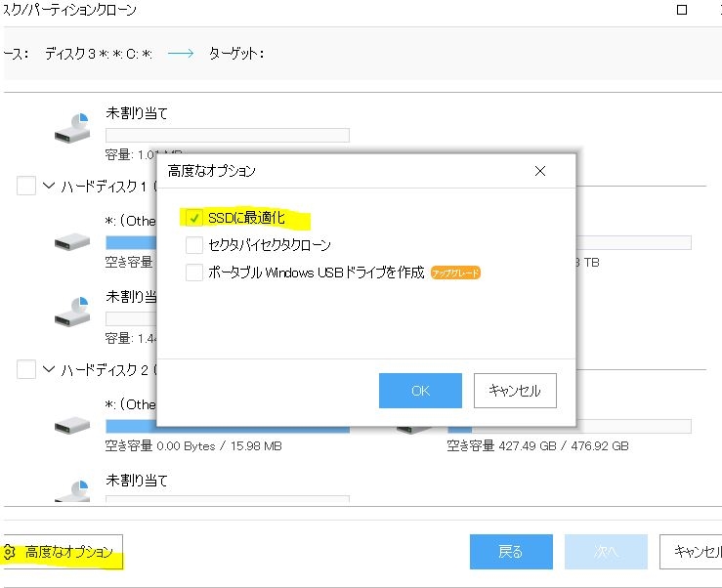Viewport: 722px width, 588px height.
Task: Collapse the ハードディスク 2 chevron
Action: [49, 369]
